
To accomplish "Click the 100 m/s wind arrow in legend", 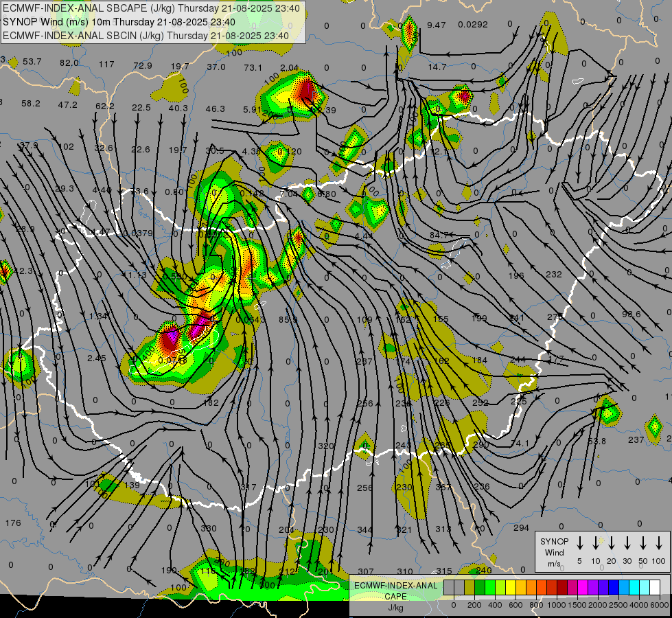I will click(659, 542).
